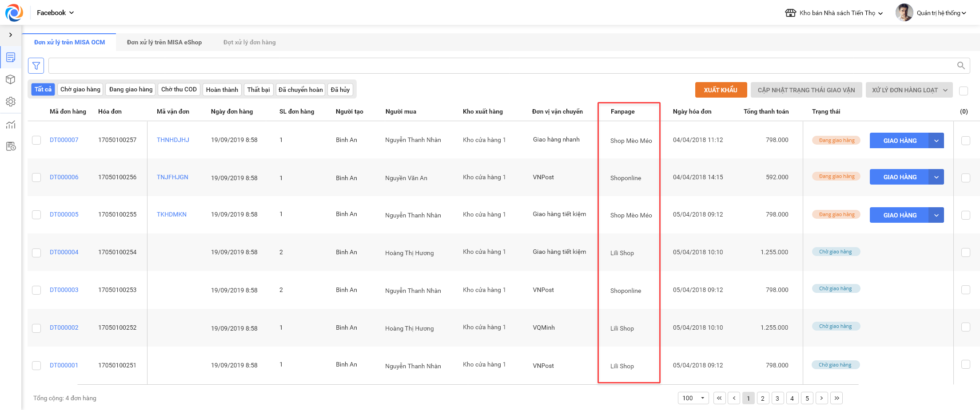Click the filter funnel icon
This screenshot has width=980, height=410.
point(36,66)
